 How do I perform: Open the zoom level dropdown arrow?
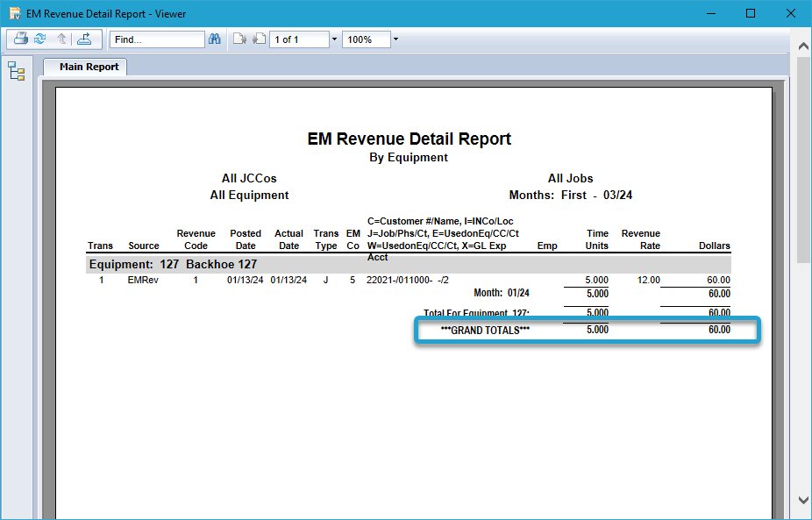coord(395,39)
